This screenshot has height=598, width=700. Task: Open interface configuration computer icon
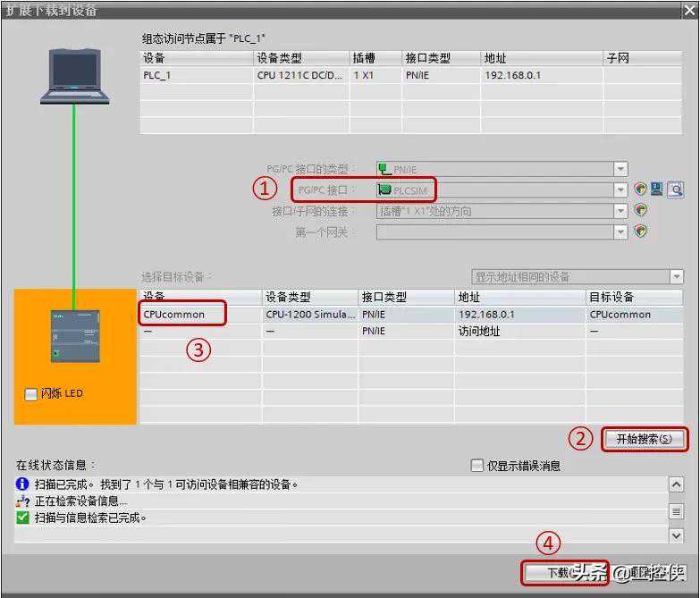(x=657, y=189)
